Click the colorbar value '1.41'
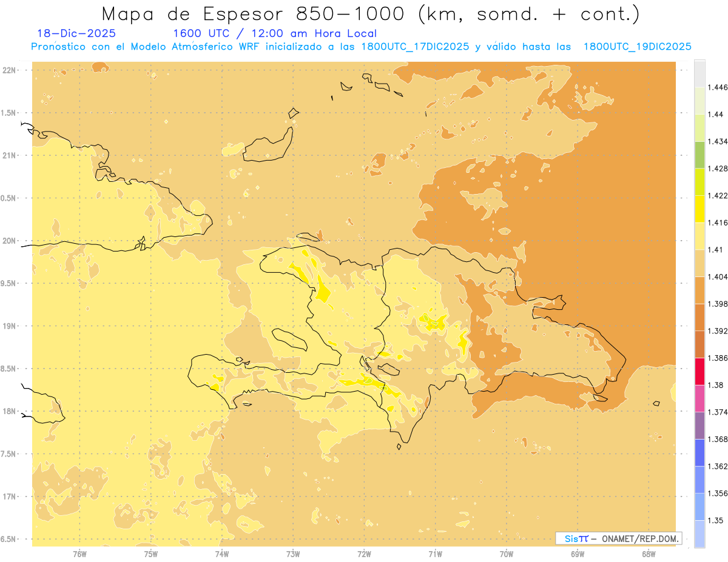 click(715, 250)
